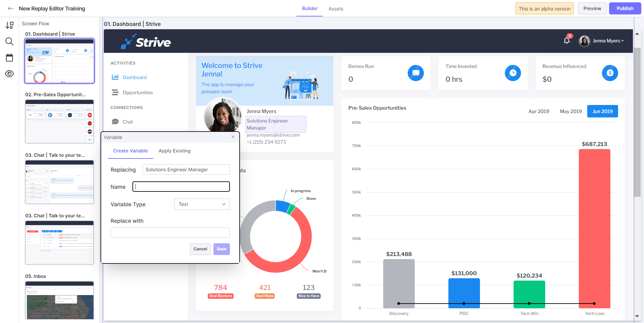Click the scroll up arrow

tap(637, 34)
